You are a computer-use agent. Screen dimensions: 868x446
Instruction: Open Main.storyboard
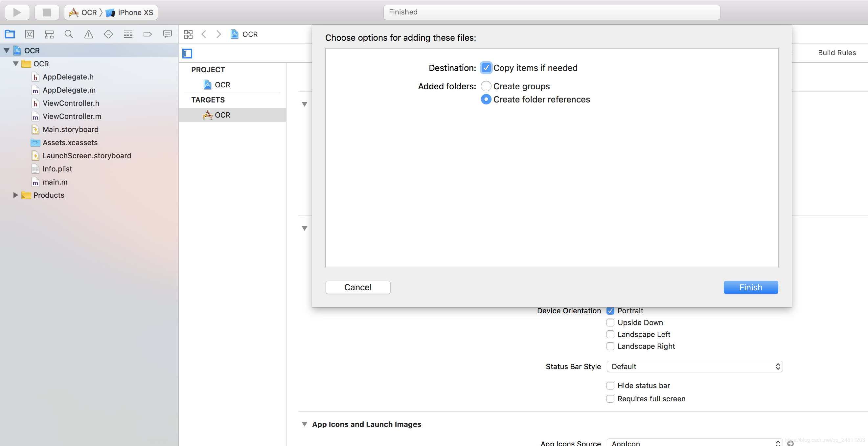tap(70, 129)
